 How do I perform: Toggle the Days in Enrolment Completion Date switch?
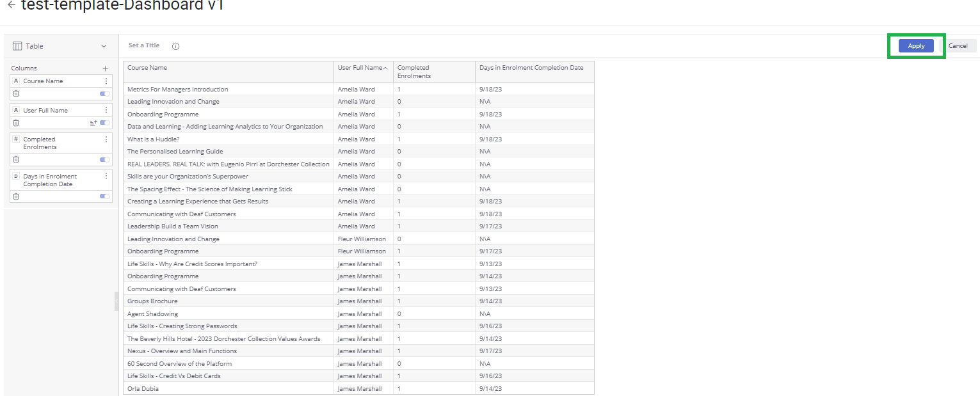103,196
